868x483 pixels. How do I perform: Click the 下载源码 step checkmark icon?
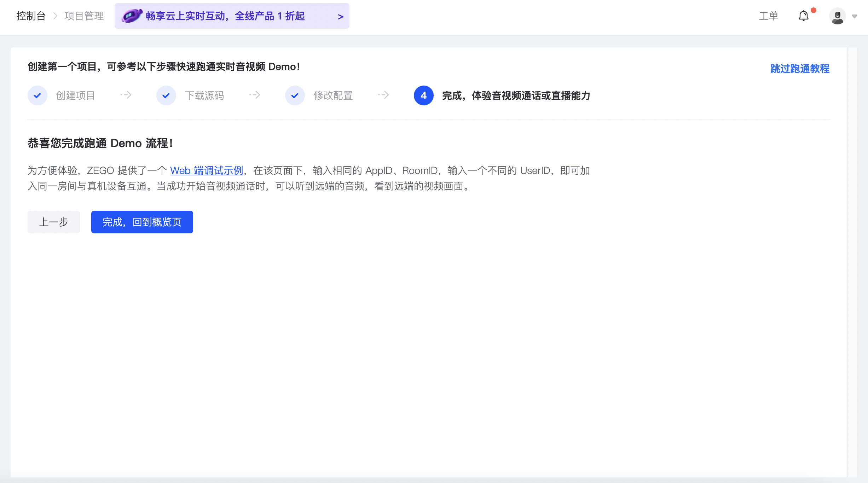click(166, 95)
